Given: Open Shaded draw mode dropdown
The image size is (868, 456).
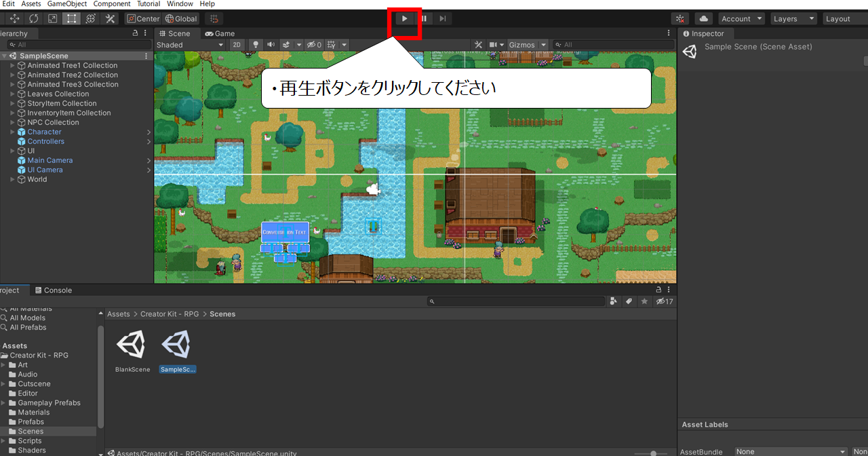Looking at the screenshot, I should 191,45.
